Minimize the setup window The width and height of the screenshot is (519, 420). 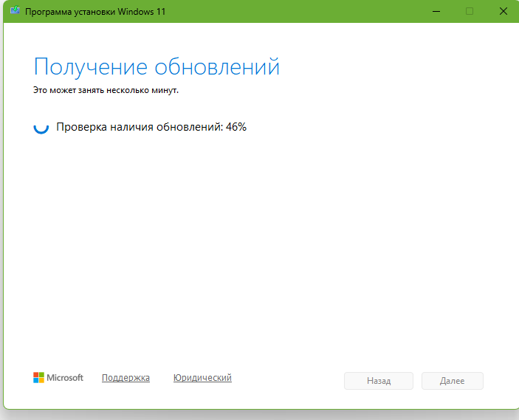pos(436,11)
